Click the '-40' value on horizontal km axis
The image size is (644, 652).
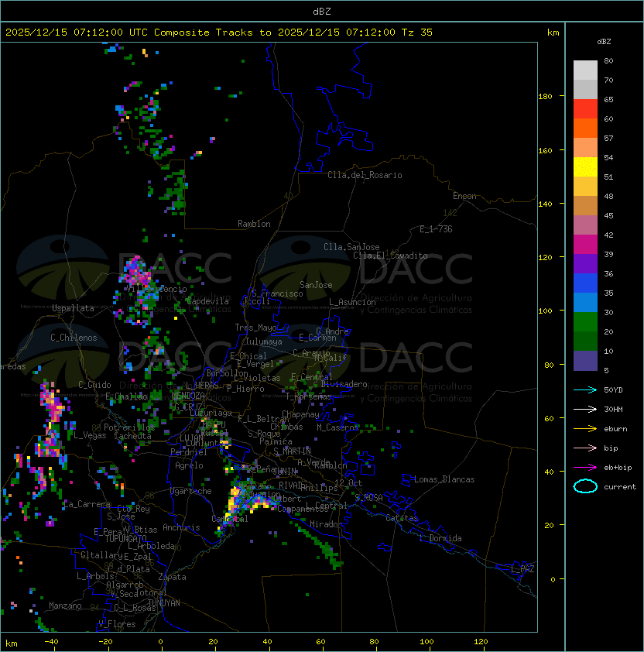tap(51, 642)
